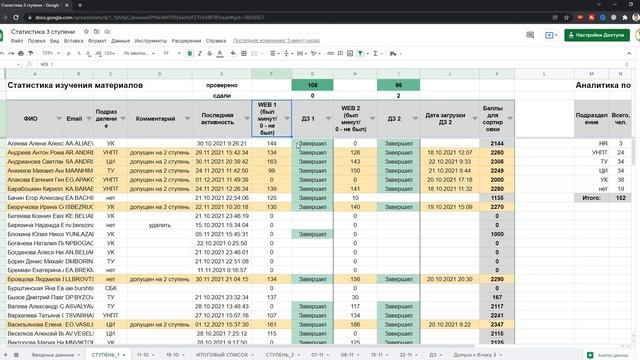Click the insert link icon
Viewport: 640px width, 360px height.
coord(330,53)
